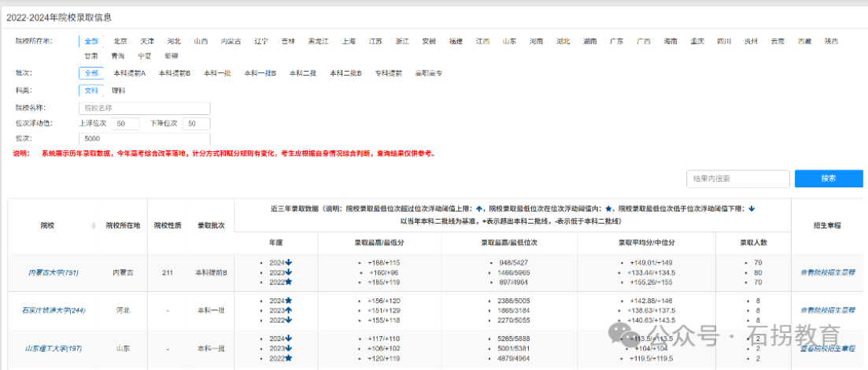Click down arrow beside 2022 for 石家庄铁道大学
This screenshot has height=370, width=868.
[289, 320]
